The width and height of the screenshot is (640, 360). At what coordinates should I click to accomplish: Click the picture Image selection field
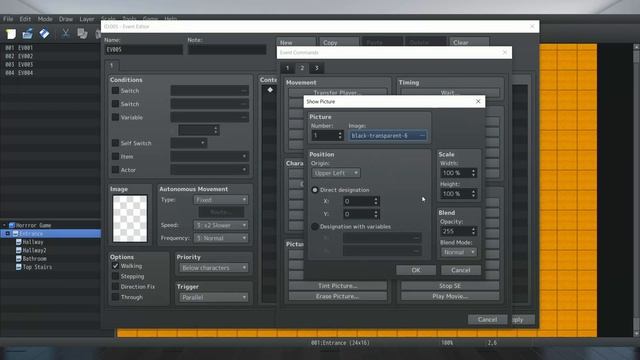pos(387,136)
